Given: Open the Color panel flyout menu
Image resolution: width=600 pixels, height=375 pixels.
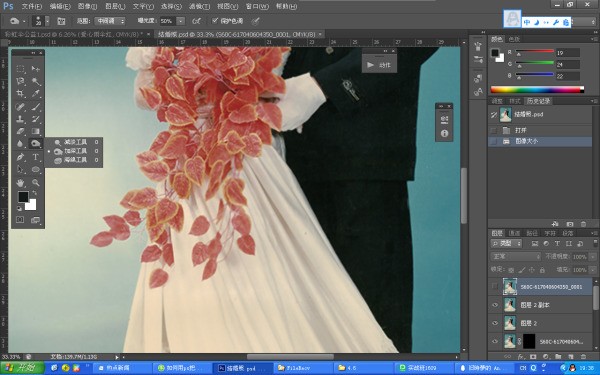Looking at the screenshot, I should click(x=594, y=39).
